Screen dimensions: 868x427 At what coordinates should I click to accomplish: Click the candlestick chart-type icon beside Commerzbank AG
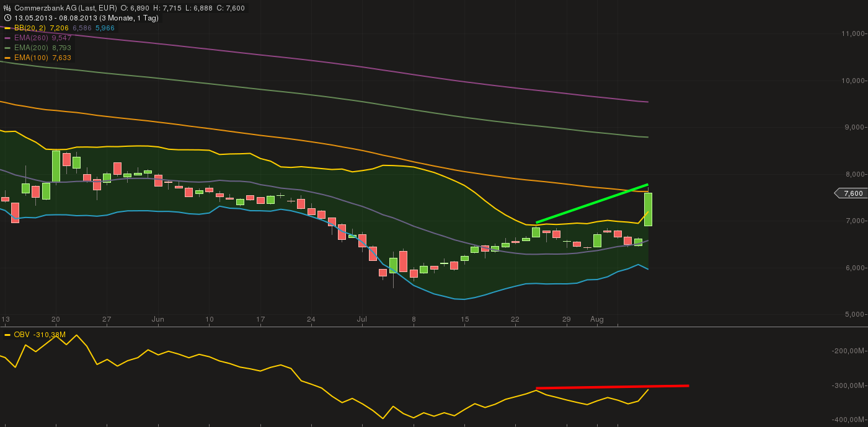(x=7, y=8)
